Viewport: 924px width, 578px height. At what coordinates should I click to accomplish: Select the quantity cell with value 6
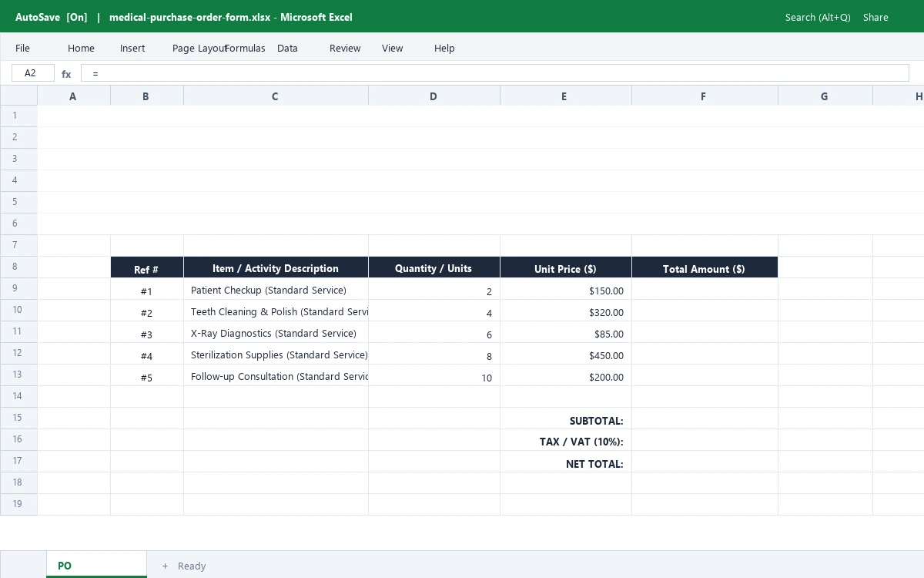[434, 332]
